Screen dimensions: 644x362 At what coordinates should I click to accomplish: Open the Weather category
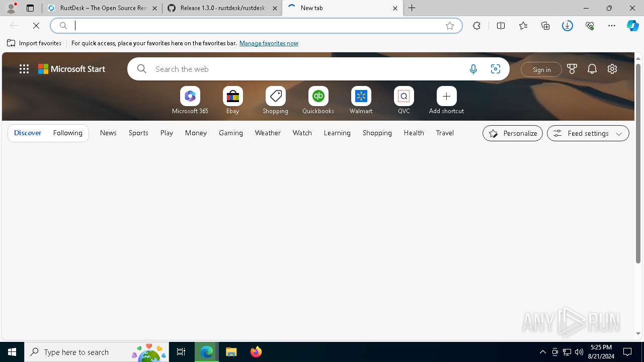coord(268,133)
